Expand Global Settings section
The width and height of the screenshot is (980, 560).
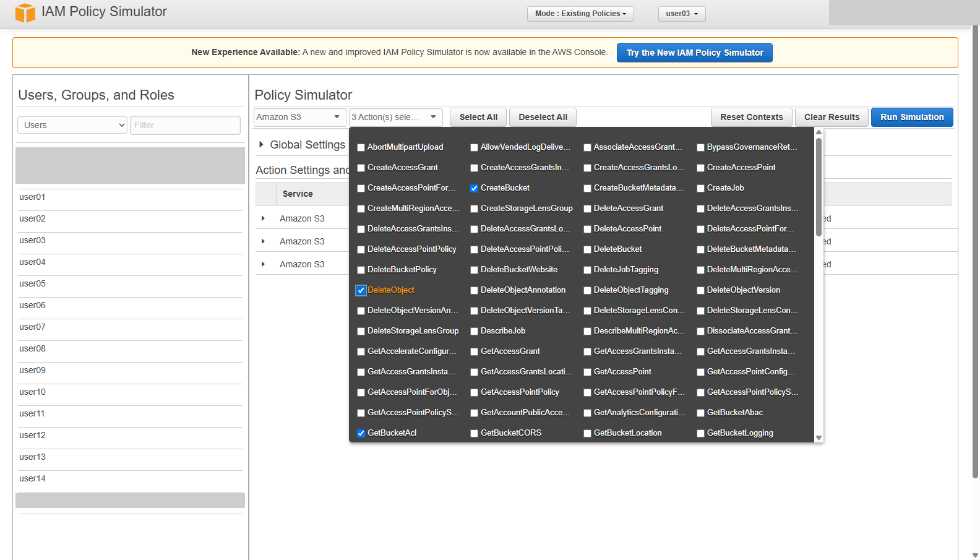[262, 145]
